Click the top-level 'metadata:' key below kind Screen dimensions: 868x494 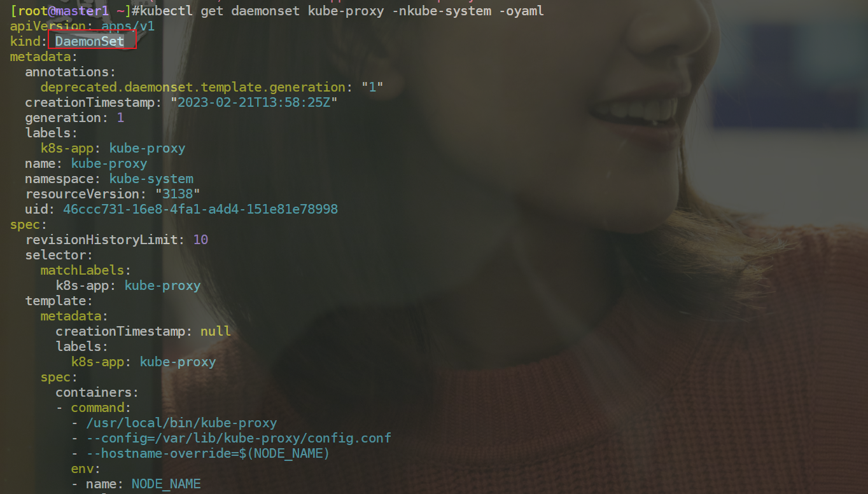click(44, 57)
